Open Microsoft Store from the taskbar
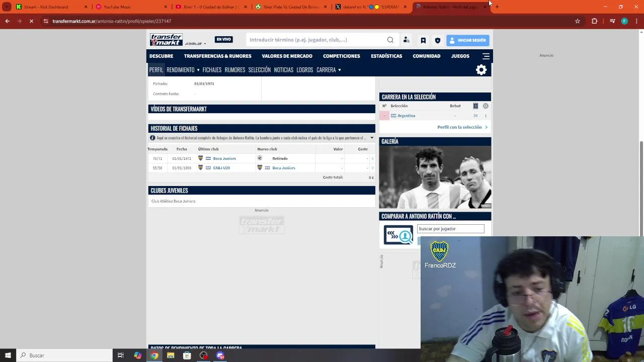The image size is (644, 362). tap(187, 355)
